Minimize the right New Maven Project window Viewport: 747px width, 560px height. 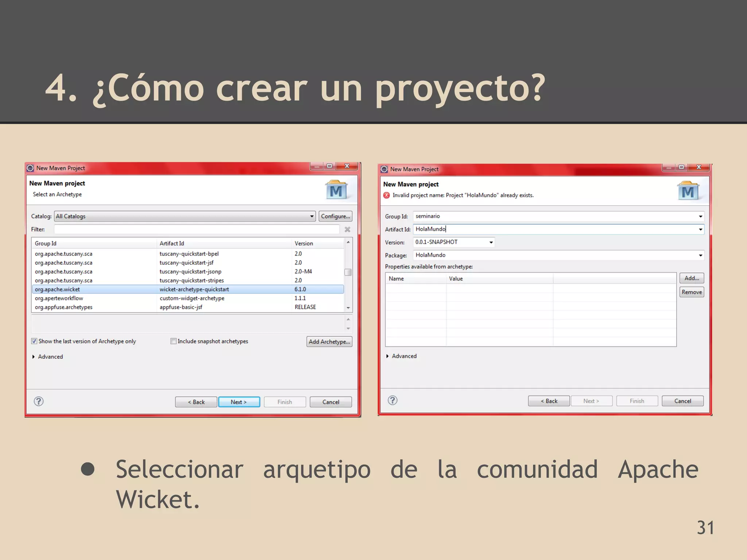[x=668, y=167]
